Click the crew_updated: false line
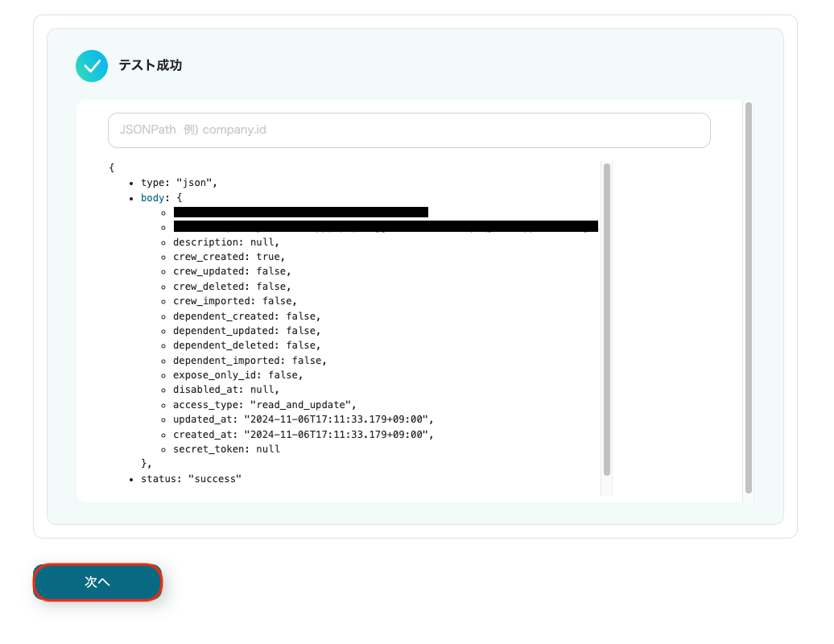The image size is (834, 644). (232, 272)
